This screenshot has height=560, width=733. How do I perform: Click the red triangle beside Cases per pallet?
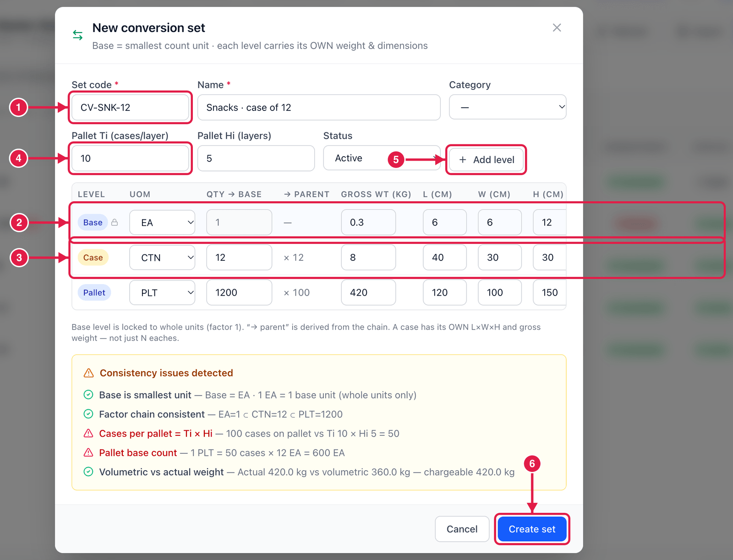[x=88, y=433]
